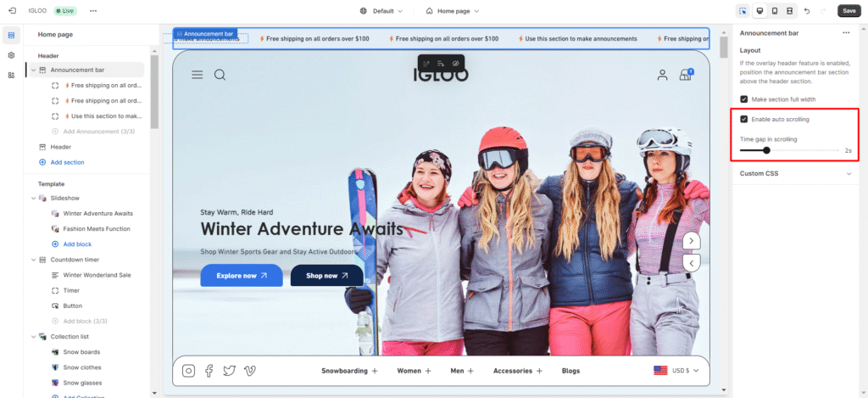Open Announcement bar panel more options menu
The image size is (868, 398).
coord(845,33)
